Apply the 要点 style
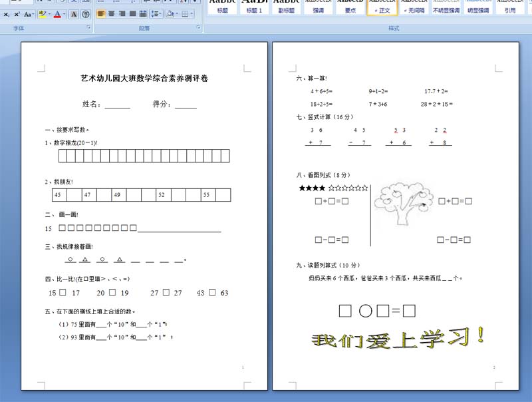Screen dimensions: 532x402 pyautogui.click(x=350, y=7)
